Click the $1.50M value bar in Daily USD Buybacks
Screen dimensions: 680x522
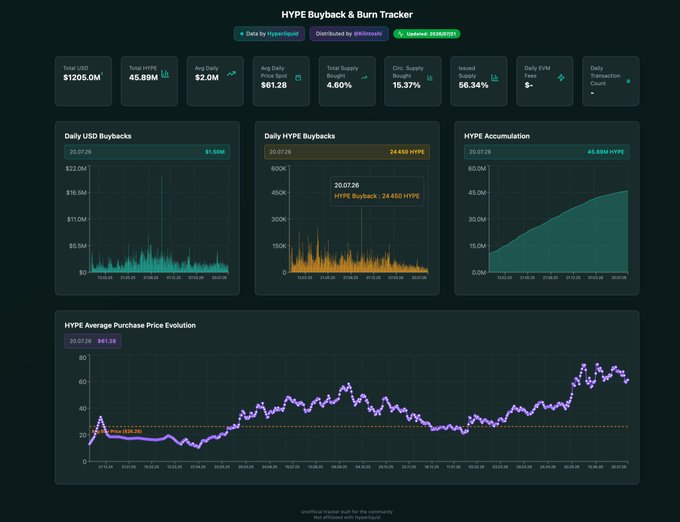pyautogui.click(x=147, y=152)
